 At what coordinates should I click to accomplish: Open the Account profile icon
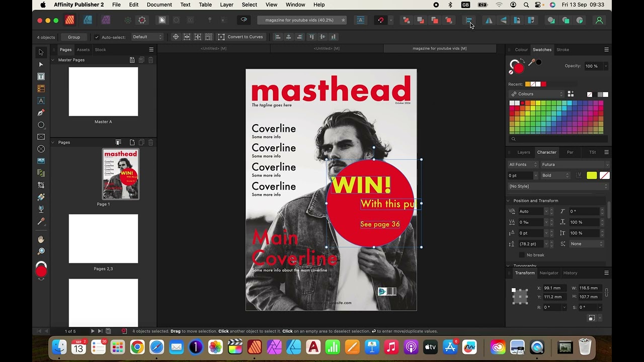[599, 20]
